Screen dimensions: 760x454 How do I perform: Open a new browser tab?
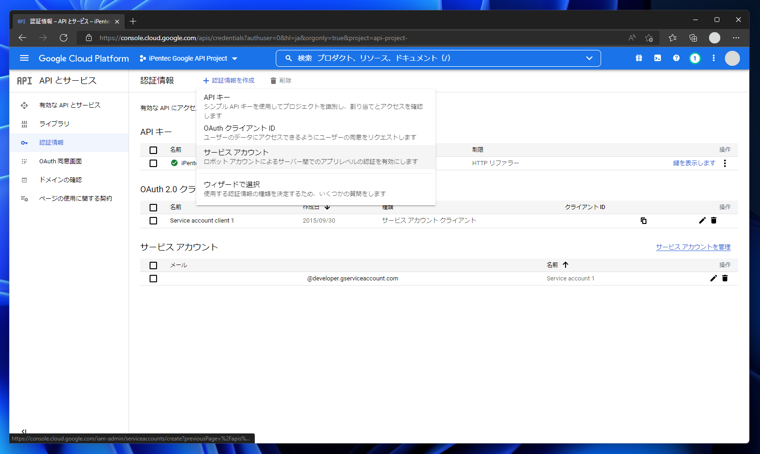click(x=133, y=21)
